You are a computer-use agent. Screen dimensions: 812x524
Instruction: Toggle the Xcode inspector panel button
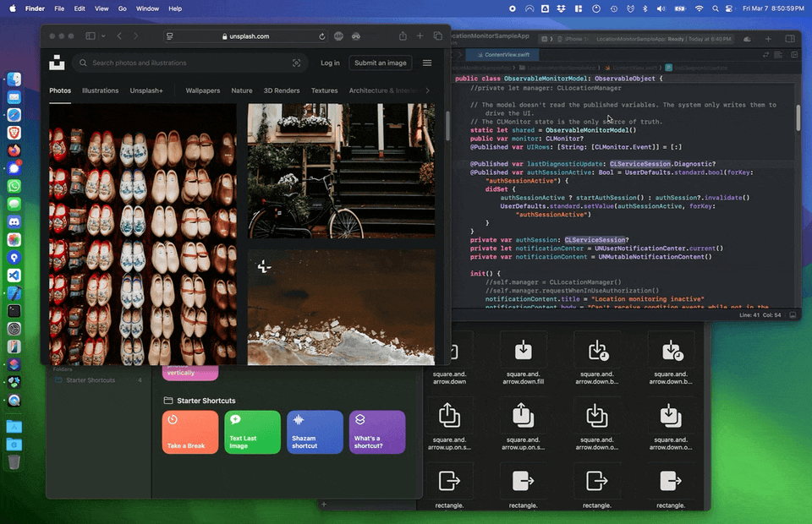(789, 39)
